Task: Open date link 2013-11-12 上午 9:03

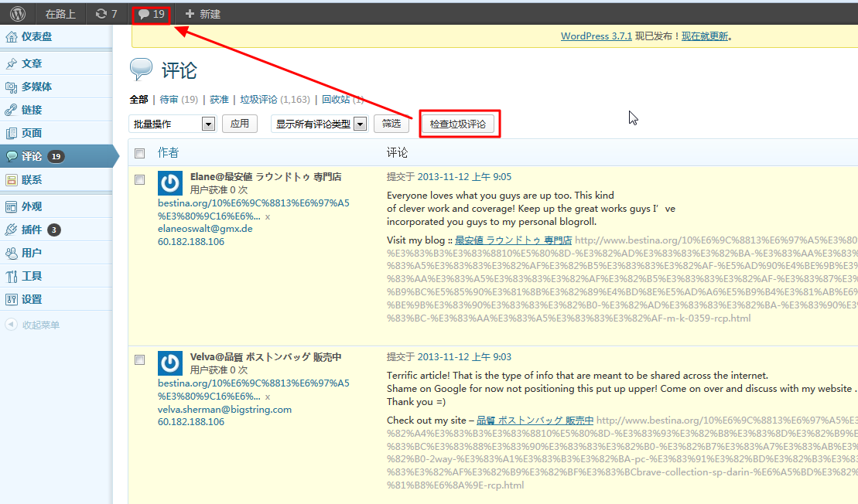Action: click(x=464, y=357)
